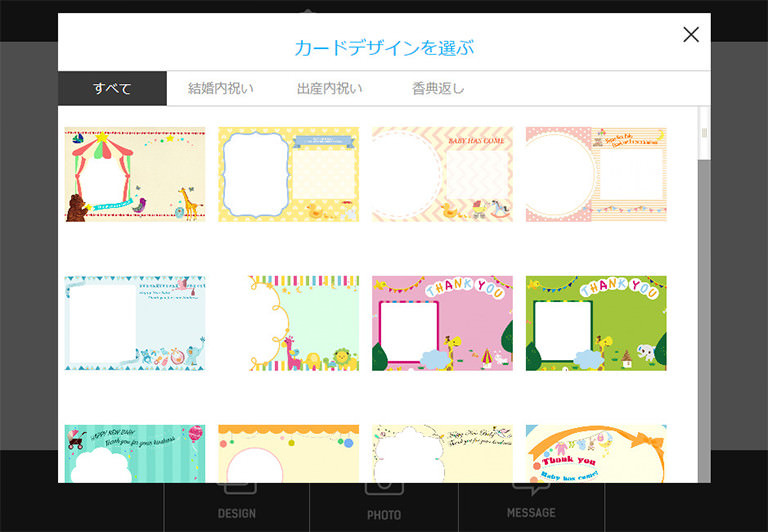This screenshot has height=532, width=768.
Task: Select teal striped stroller cloud card
Action: (135, 454)
